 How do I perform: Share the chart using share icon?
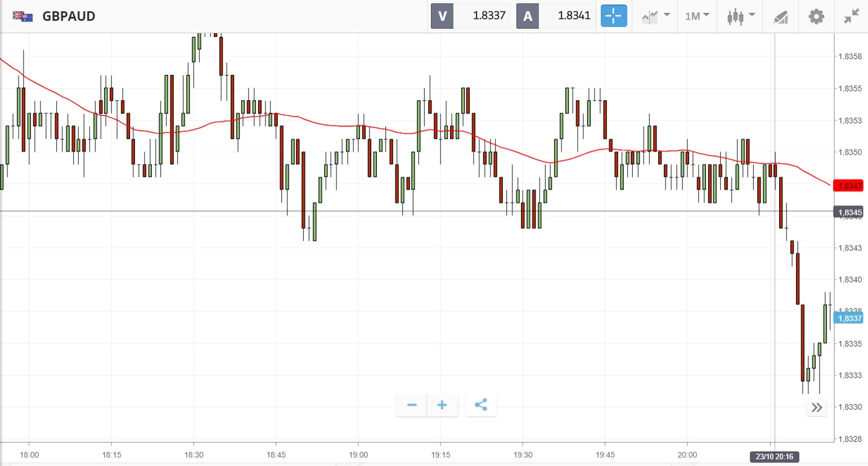tap(481, 405)
